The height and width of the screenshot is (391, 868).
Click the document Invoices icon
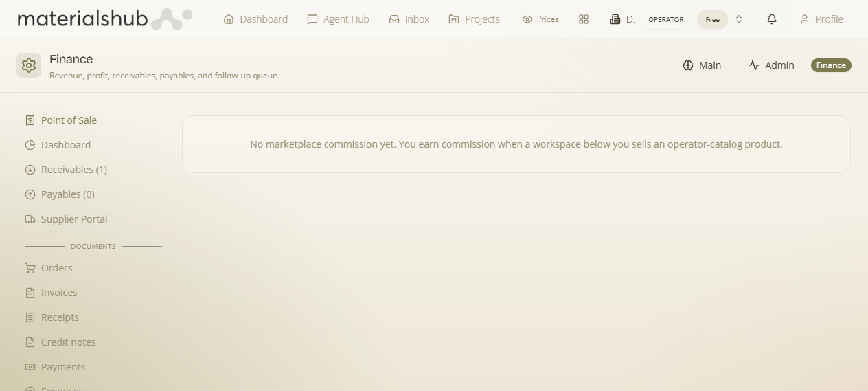click(30, 293)
